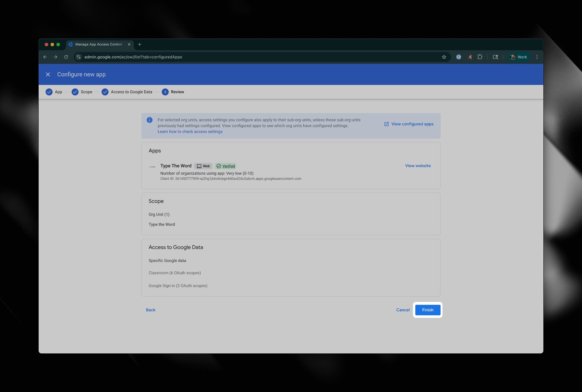Go forward in browser history
Screen dimensions: 582x392
pyautogui.click(x=55, y=57)
